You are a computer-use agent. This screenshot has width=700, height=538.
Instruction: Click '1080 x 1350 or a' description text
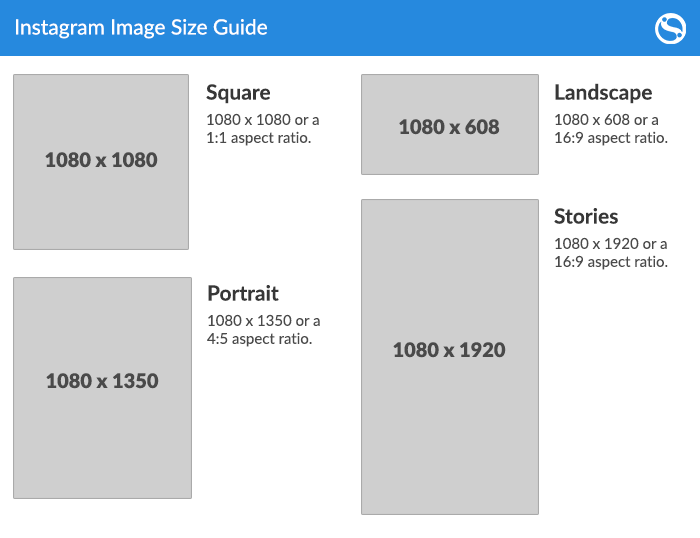tap(263, 321)
